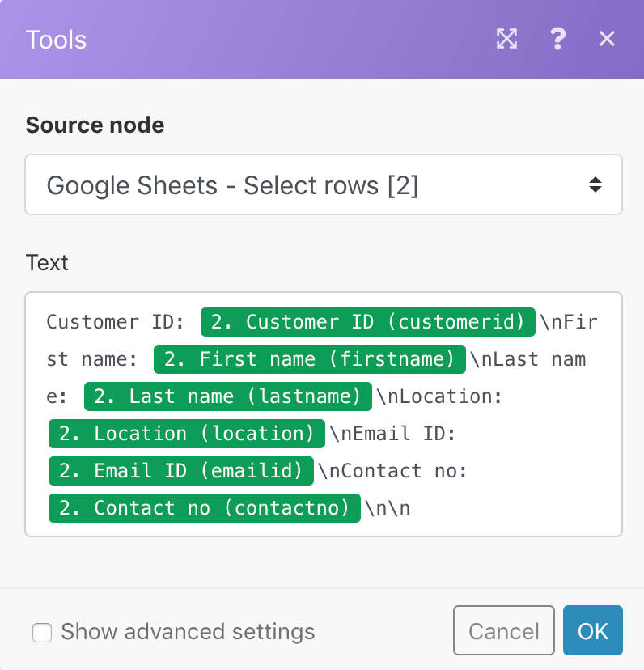Select the First name (firstname) variable pill
644x670 pixels.
pyautogui.click(x=310, y=359)
